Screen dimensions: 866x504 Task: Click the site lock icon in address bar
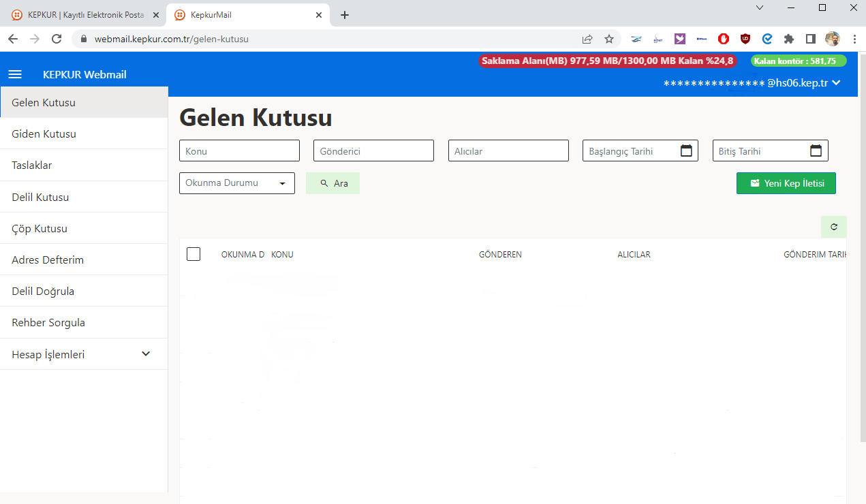pyautogui.click(x=84, y=39)
